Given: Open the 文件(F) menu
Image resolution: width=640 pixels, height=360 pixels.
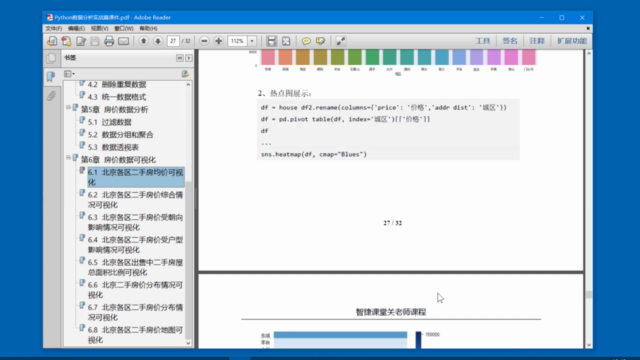Looking at the screenshot, I should click(x=53, y=28).
